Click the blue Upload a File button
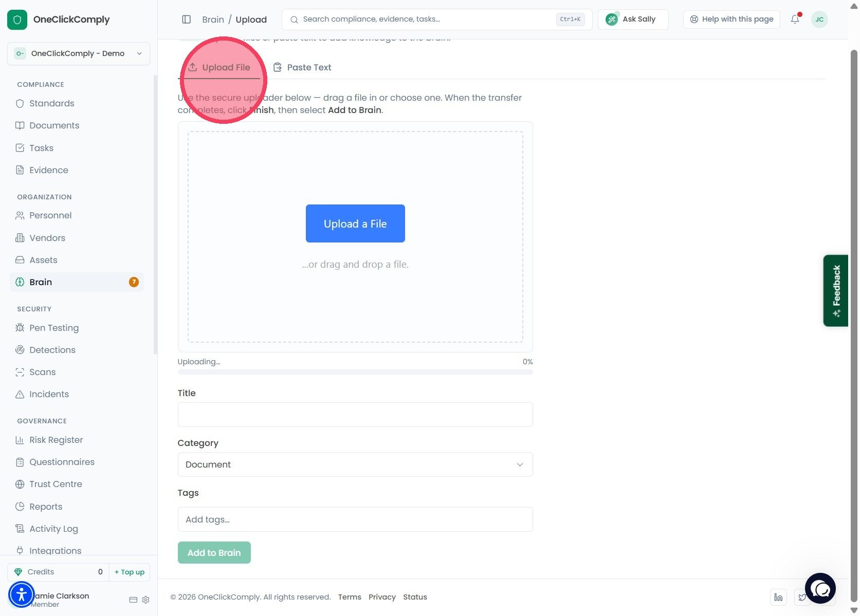The width and height of the screenshot is (860, 616). (355, 223)
